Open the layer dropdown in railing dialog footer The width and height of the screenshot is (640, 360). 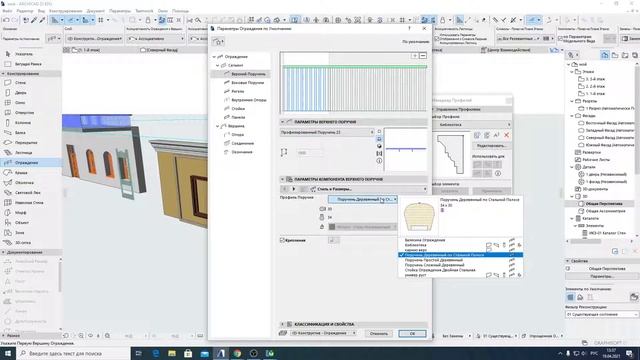[323, 333]
